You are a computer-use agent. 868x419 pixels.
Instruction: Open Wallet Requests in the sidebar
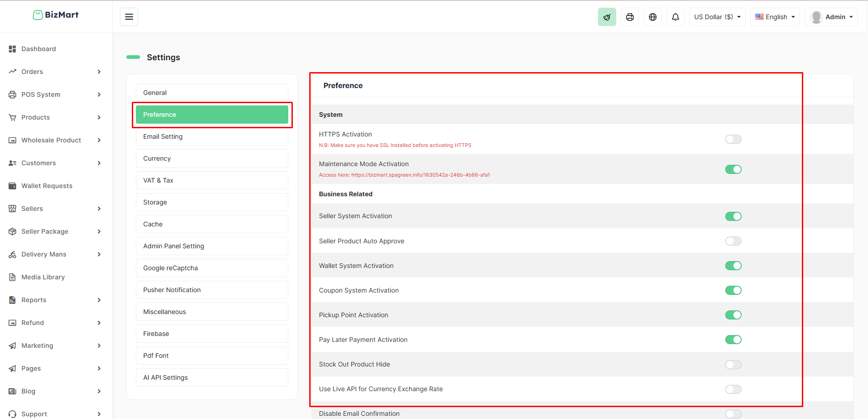coord(47,186)
